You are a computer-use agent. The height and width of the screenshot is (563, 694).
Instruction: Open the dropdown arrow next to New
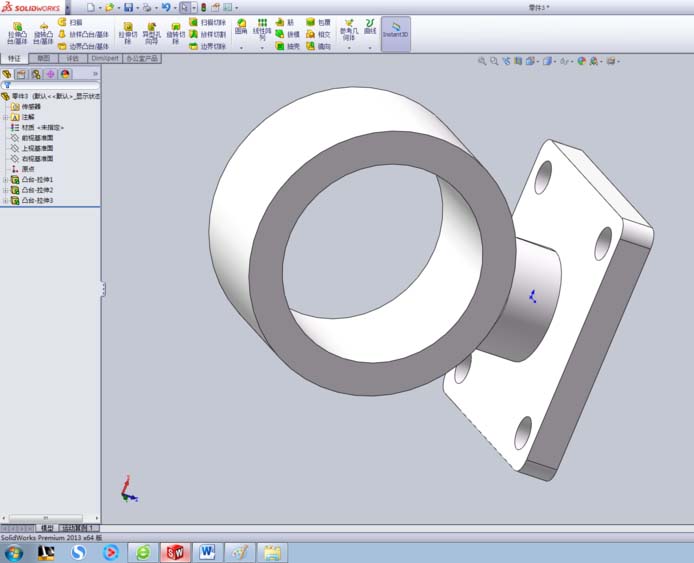(100, 8)
